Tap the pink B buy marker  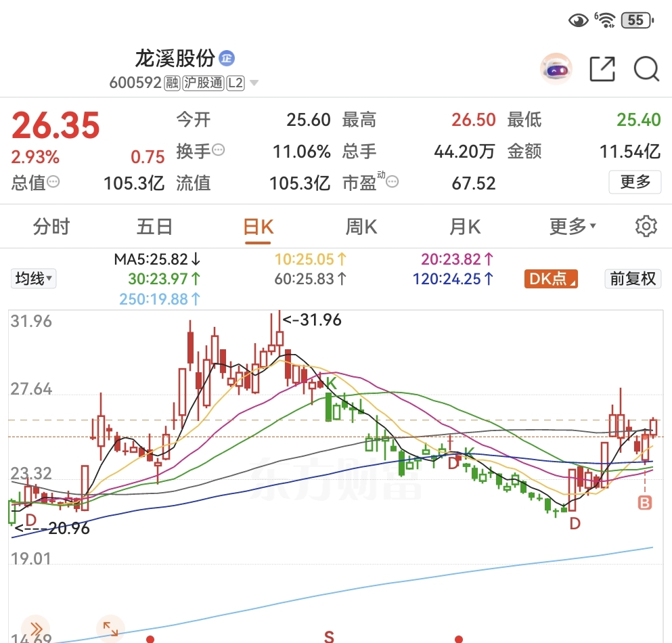point(644,502)
